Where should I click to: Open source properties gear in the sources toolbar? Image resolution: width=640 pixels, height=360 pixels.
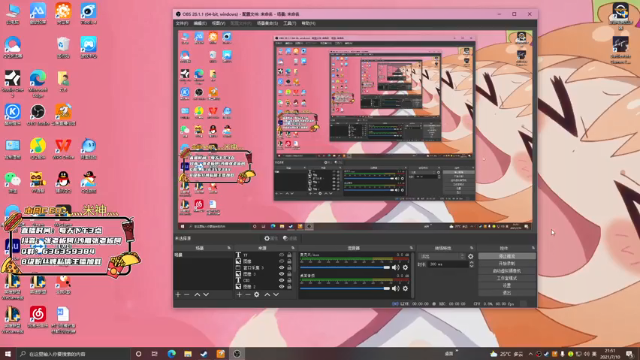pyautogui.click(x=257, y=294)
